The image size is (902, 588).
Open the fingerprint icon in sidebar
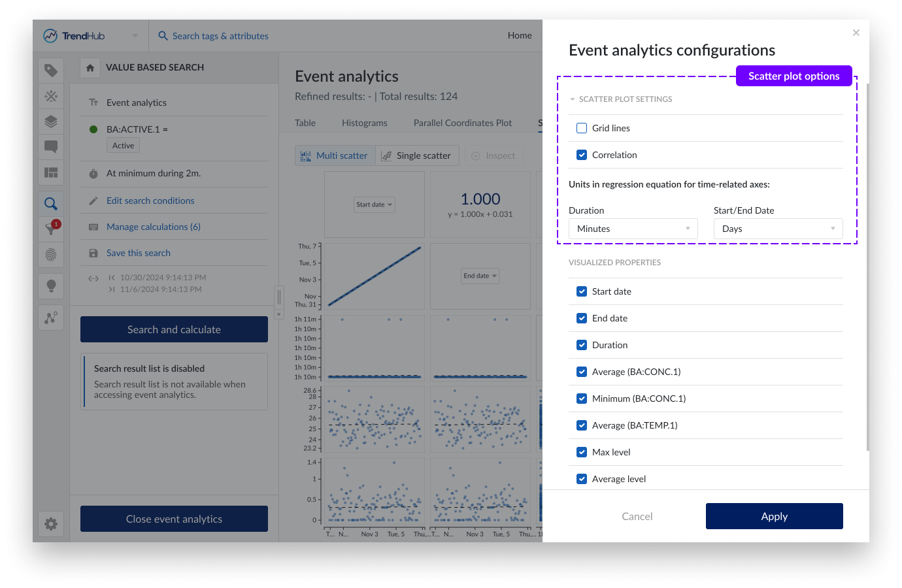tap(51, 254)
